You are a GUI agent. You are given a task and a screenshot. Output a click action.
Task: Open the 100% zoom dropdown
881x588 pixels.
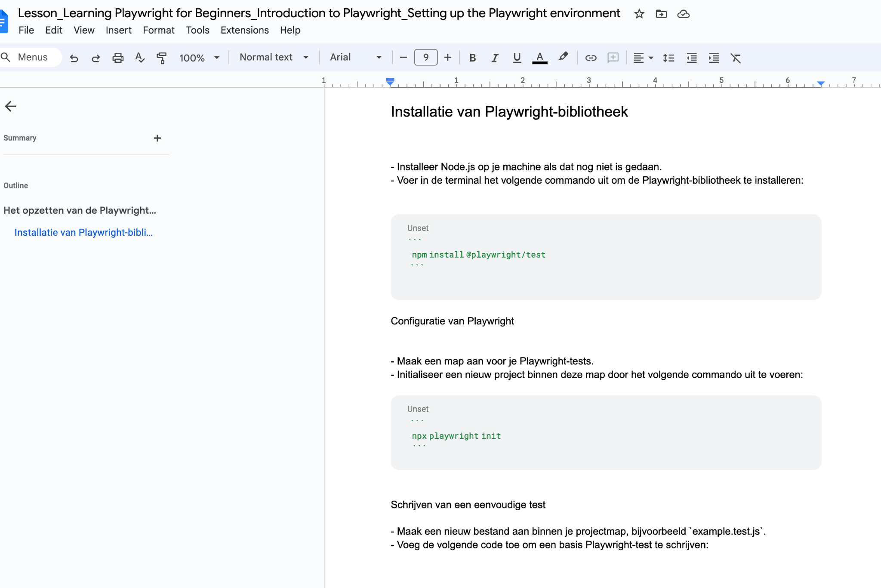click(199, 58)
